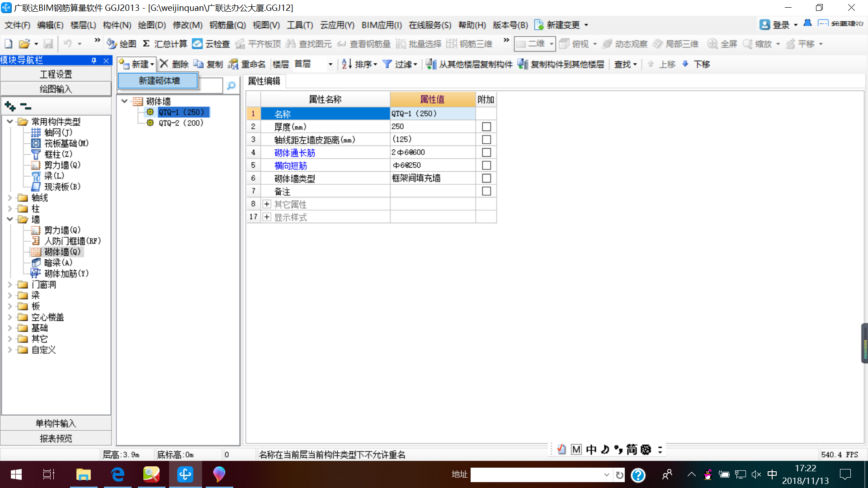Click the new file icon in toolbar
868x488 pixels.
pyautogui.click(x=8, y=44)
